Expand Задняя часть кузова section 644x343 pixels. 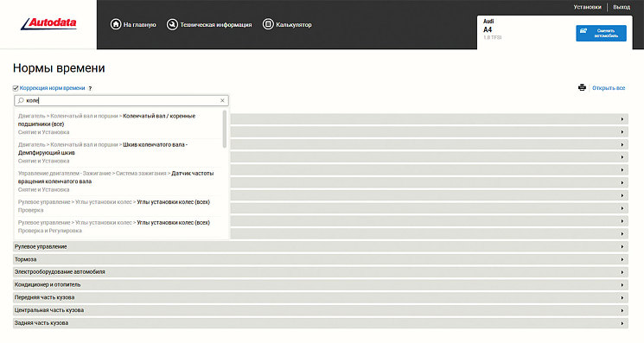click(321, 323)
